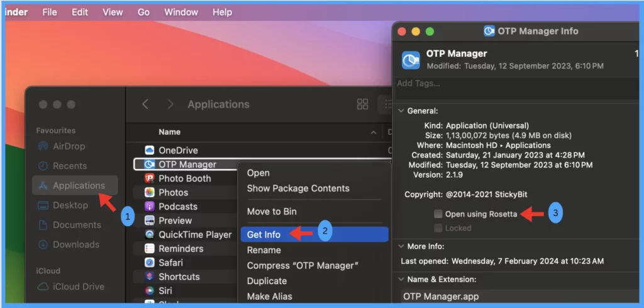Click the AirDrop sidebar icon
The image size is (644, 308).
(43, 146)
